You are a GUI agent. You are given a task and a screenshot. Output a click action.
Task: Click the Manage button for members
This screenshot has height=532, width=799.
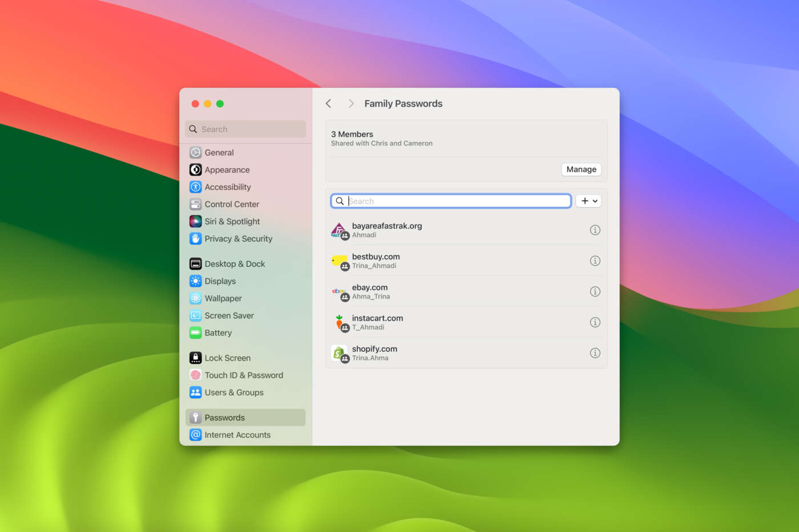tap(581, 169)
